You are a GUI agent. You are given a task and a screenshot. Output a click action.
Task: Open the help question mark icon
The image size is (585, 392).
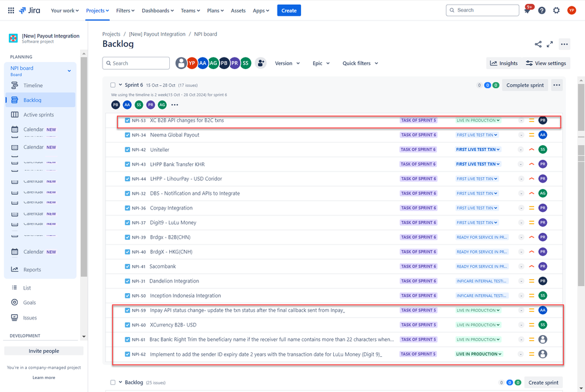click(542, 11)
